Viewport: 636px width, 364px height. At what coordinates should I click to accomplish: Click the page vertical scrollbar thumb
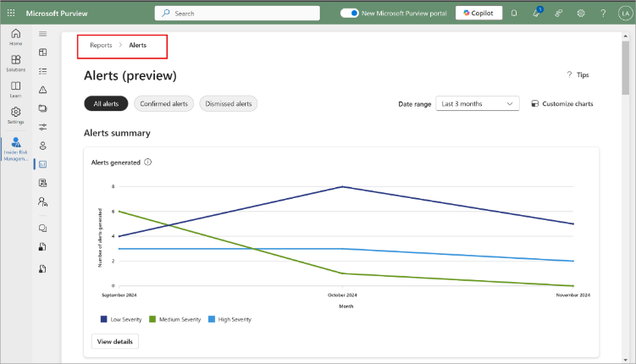pyautogui.click(x=626, y=68)
